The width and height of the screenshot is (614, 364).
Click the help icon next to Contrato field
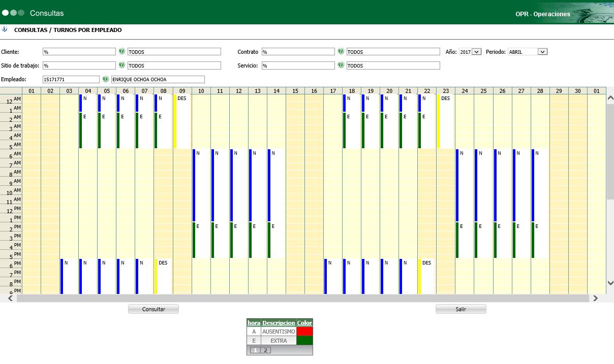[341, 51]
